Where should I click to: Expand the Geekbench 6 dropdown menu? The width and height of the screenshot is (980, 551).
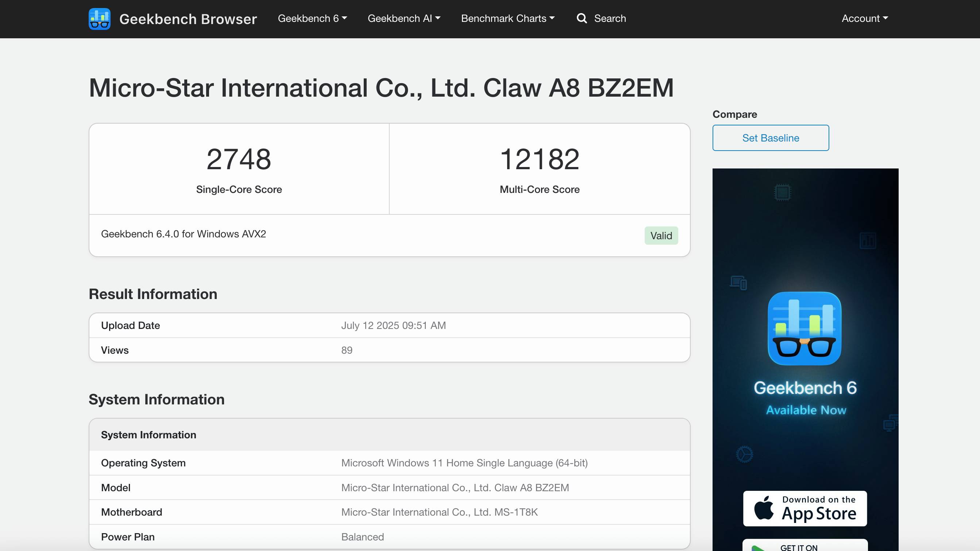312,18
